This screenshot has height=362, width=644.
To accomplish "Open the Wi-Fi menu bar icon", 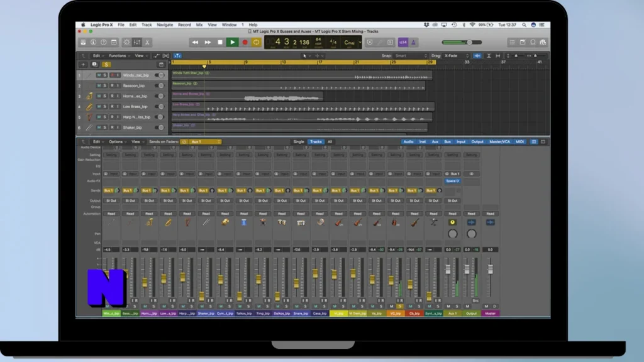I will pos(472,25).
